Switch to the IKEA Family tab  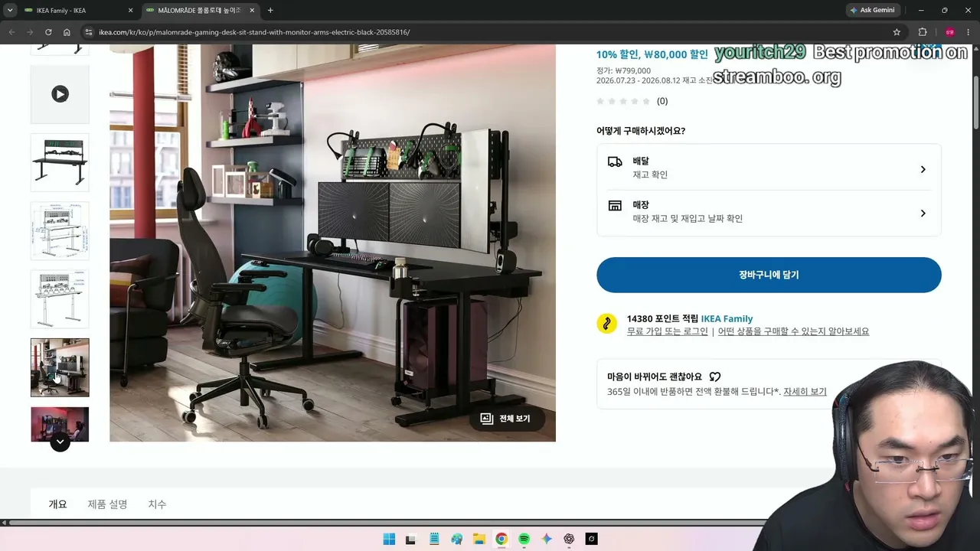coord(78,10)
